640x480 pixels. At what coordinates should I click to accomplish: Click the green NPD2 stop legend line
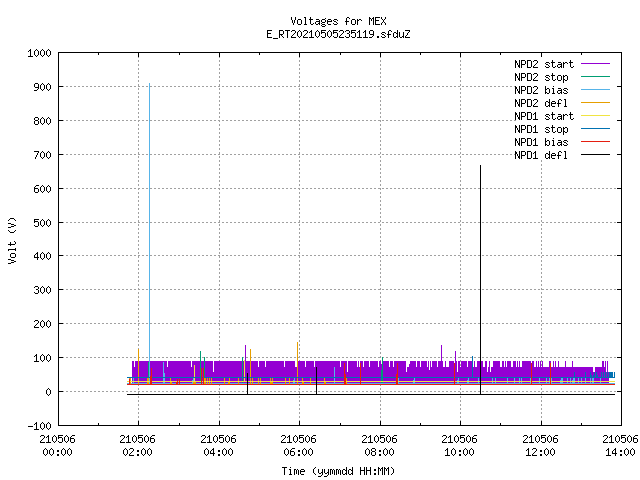[596, 77]
